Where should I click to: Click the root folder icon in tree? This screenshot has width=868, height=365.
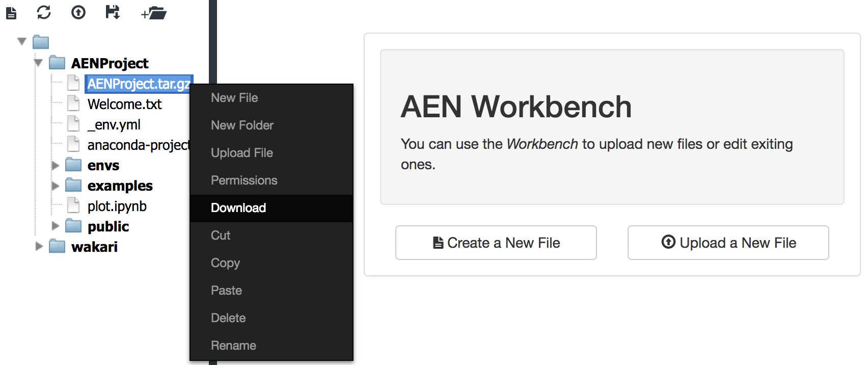[x=41, y=42]
